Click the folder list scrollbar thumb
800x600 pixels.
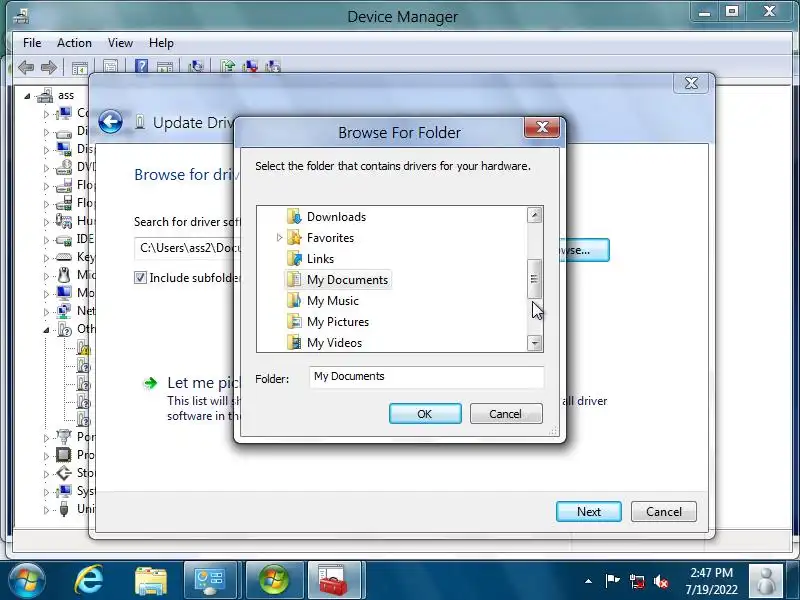coord(534,279)
